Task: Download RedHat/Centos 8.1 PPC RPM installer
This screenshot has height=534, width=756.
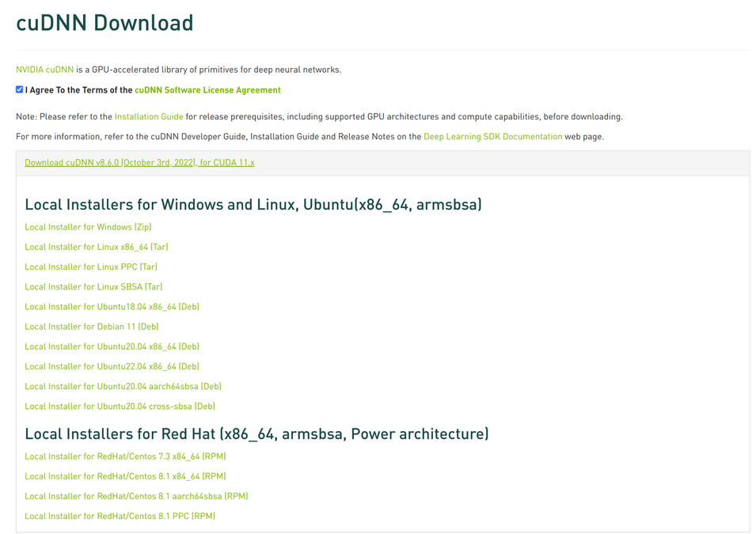Action: point(120,516)
